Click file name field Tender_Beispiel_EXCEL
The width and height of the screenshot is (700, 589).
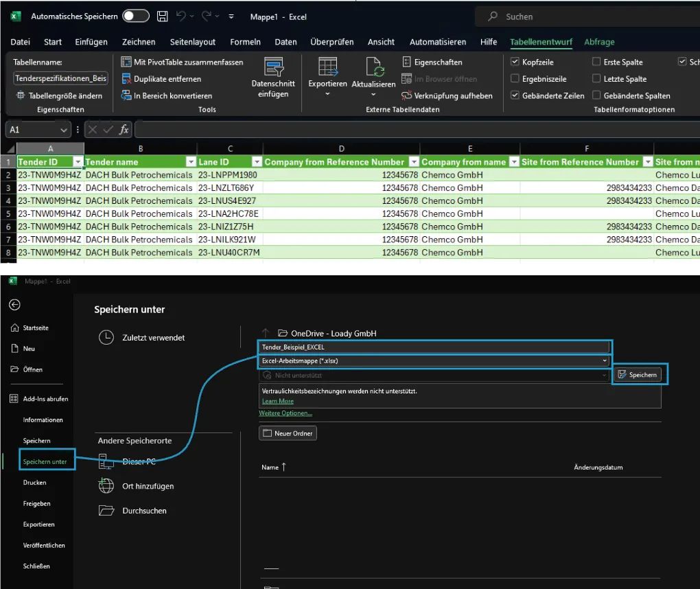(x=434, y=347)
